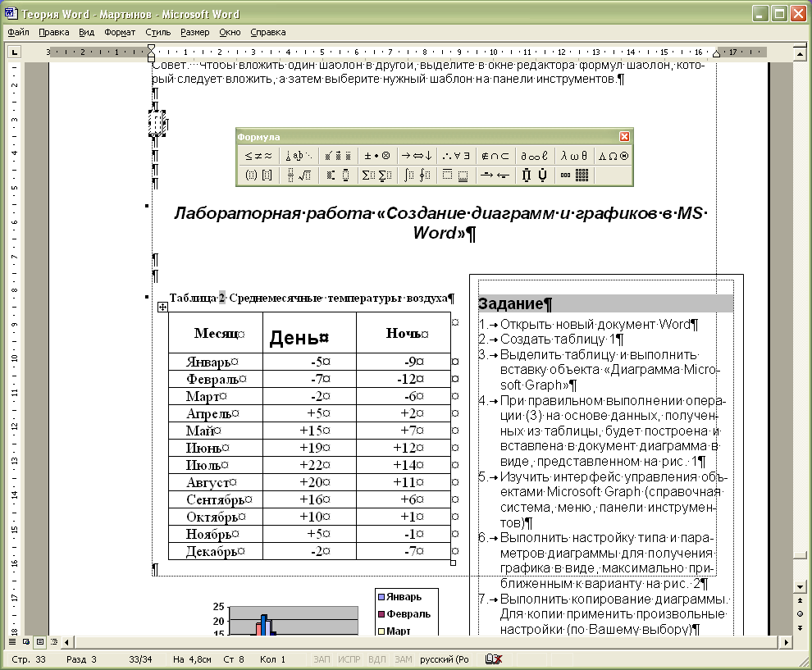The height and width of the screenshot is (670, 812).
Task: Open the fence (brackets) templates palette
Action: (258, 175)
